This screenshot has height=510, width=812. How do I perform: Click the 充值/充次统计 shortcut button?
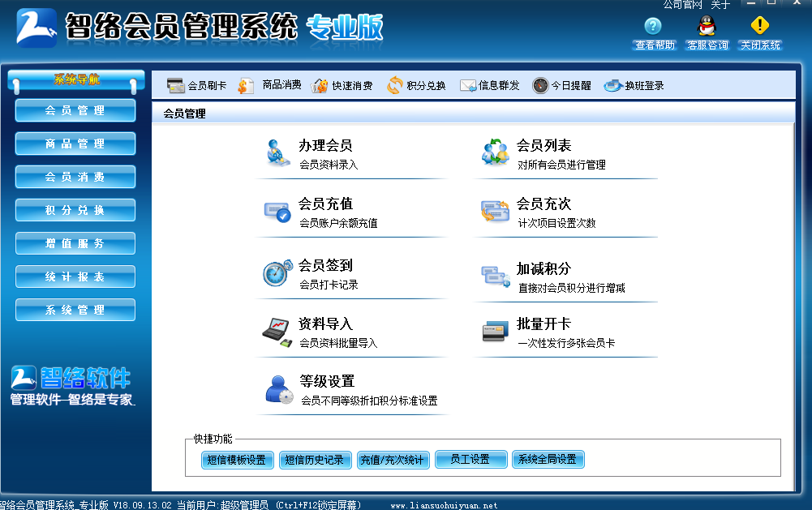point(393,460)
